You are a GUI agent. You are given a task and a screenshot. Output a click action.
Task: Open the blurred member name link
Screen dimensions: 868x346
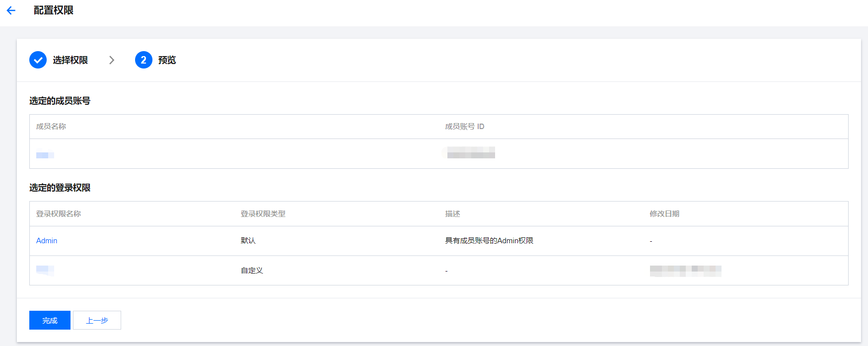coord(45,155)
